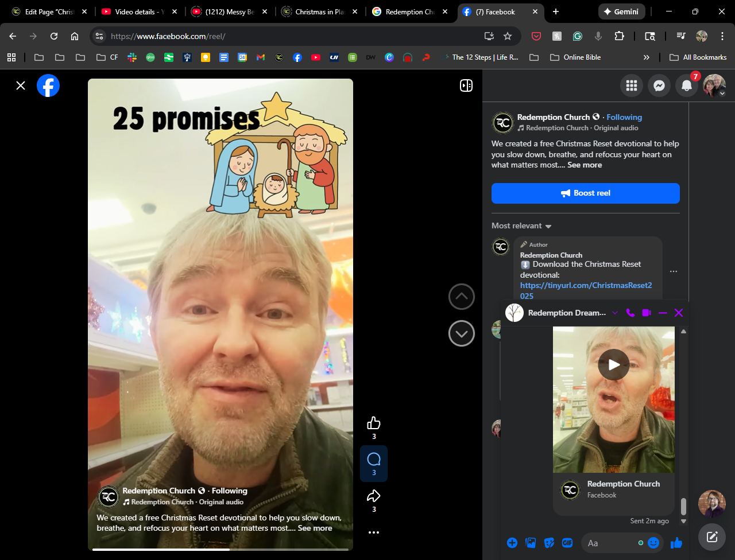This screenshot has width=735, height=560.
Task: Click the reel progress bar
Action: [220, 549]
